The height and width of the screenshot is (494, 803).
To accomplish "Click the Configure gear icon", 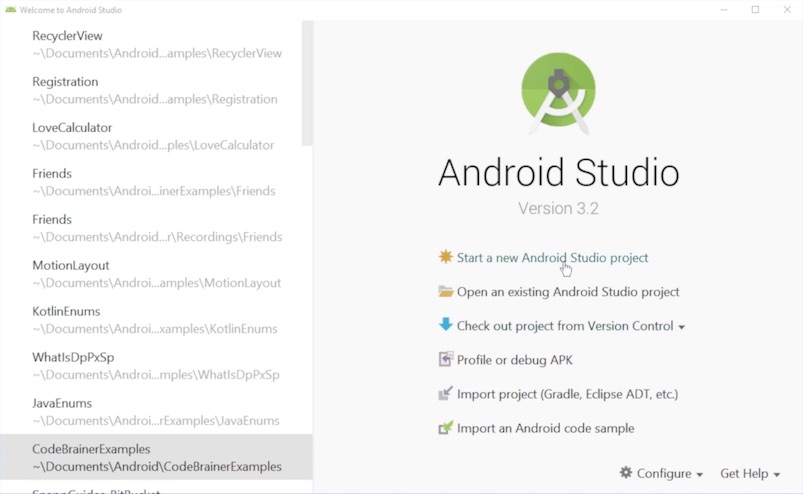I will coord(625,472).
